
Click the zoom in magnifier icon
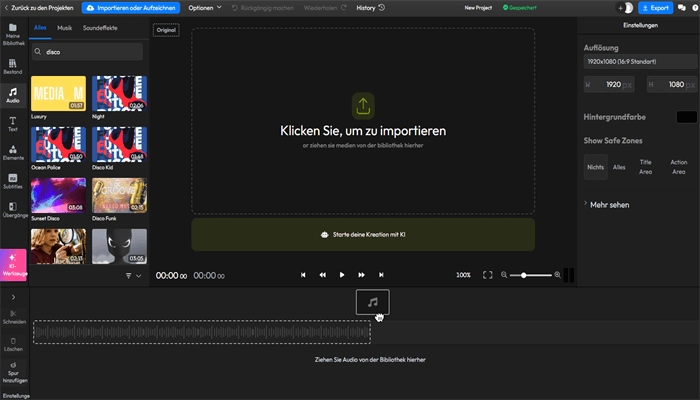pyautogui.click(x=557, y=275)
